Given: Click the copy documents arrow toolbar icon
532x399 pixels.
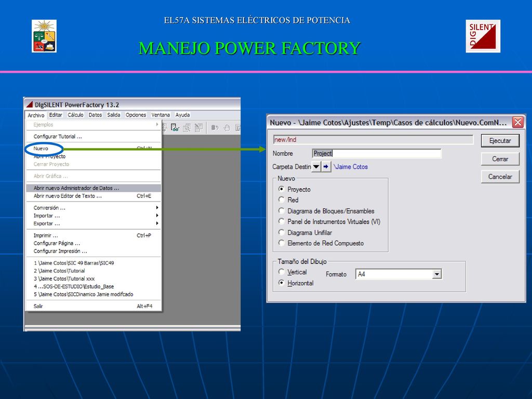Looking at the screenshot, I should 198,128.
